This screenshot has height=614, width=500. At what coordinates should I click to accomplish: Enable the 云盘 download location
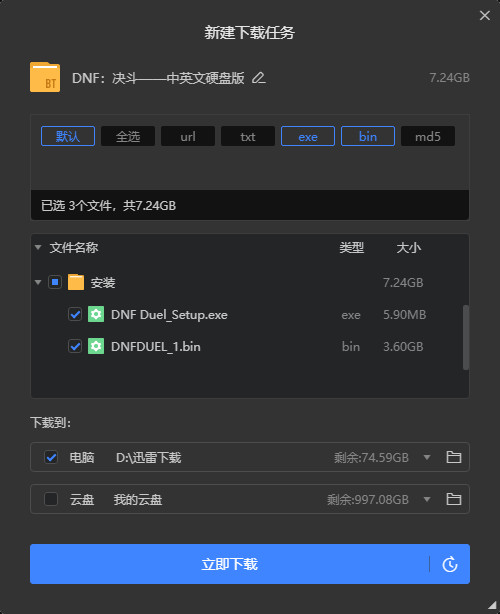51,499
